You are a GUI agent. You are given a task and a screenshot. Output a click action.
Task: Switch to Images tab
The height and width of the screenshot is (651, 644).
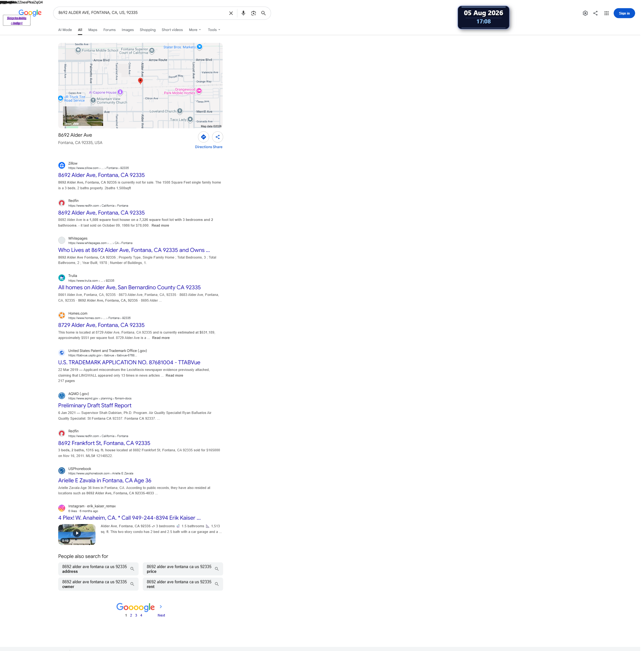pos(128,30)
